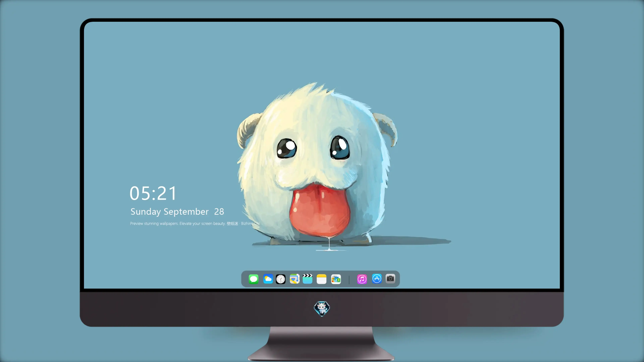Launch the Videos clapperboard app
This screenshot has height=362, width=644.
pos(308,279)
